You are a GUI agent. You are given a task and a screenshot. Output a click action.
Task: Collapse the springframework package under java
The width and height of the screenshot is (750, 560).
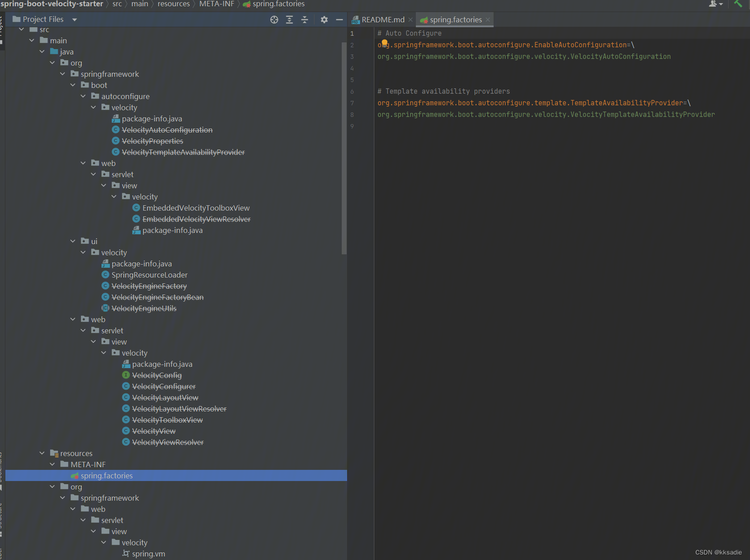coord(62,74)
